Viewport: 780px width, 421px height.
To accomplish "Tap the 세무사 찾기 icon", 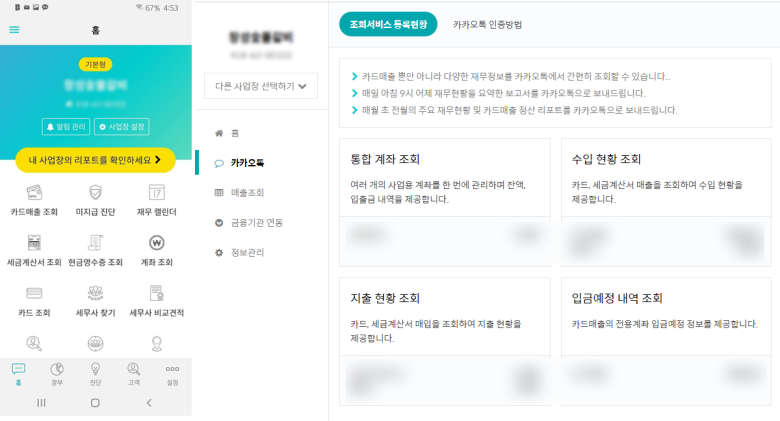I will point(95,294).
